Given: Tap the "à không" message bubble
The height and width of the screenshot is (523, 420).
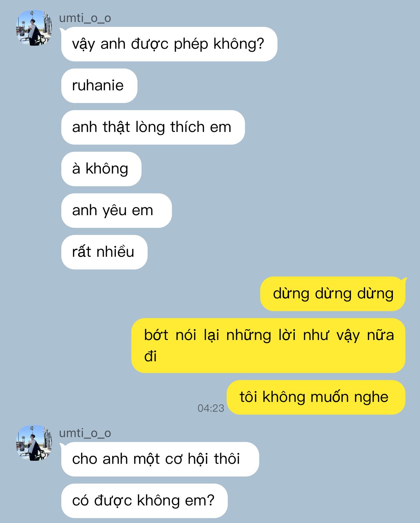Looking at the screenshot, I should point(101,169).
